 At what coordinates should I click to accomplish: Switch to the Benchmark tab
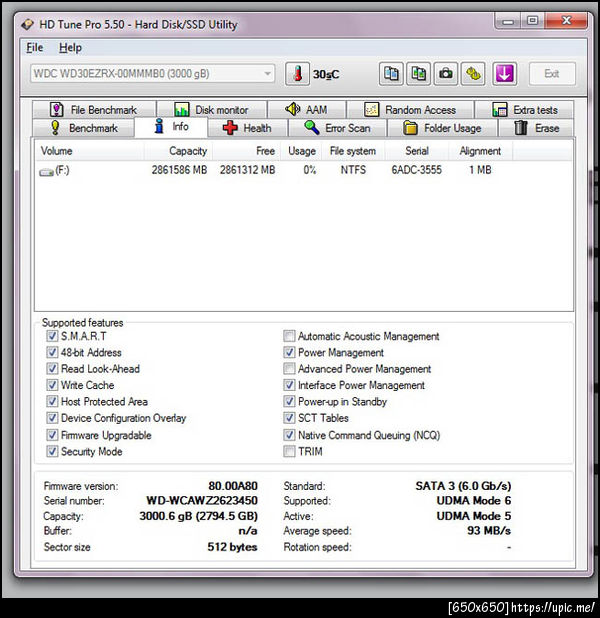coord(83,128)
